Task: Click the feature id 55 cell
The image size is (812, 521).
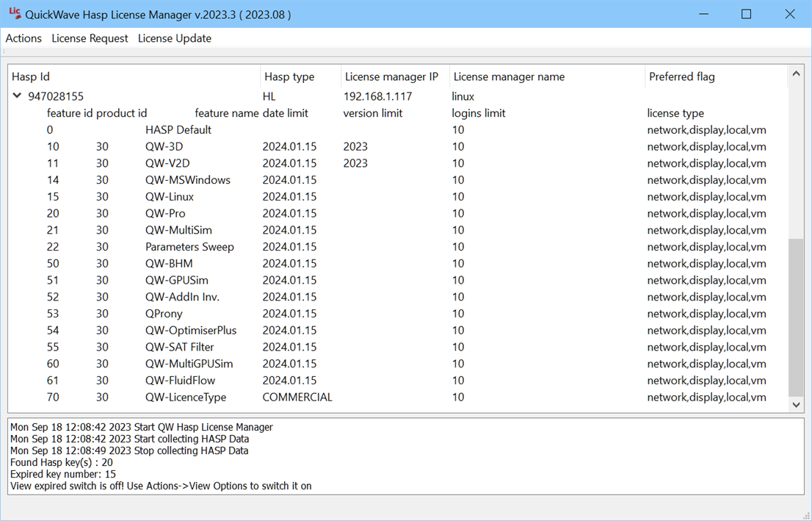Action: [53, 347]
